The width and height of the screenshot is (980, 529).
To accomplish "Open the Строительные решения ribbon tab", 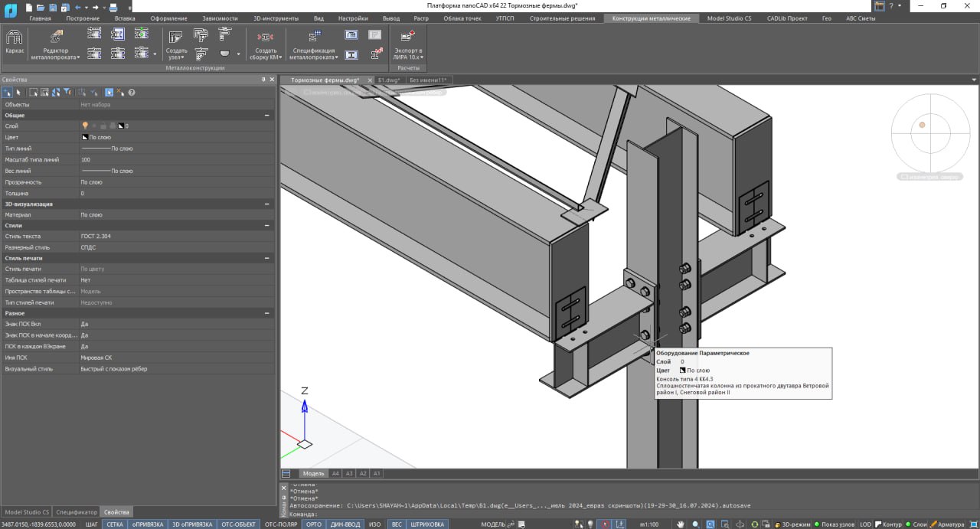I will tap(561, 18).
